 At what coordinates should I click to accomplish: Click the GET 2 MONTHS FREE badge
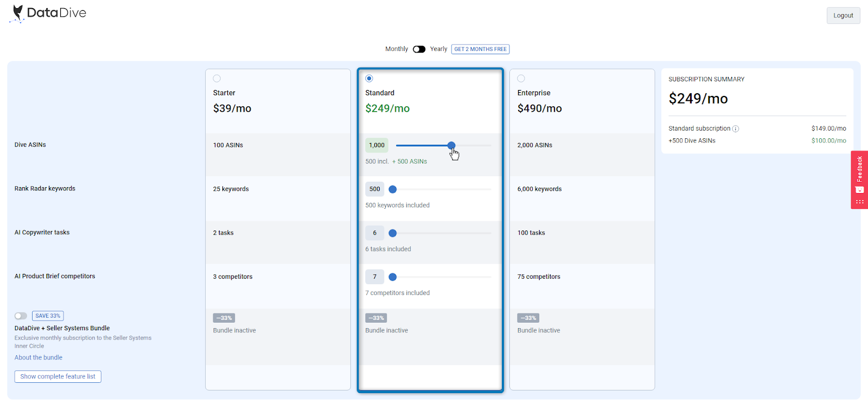pos(480,49)
